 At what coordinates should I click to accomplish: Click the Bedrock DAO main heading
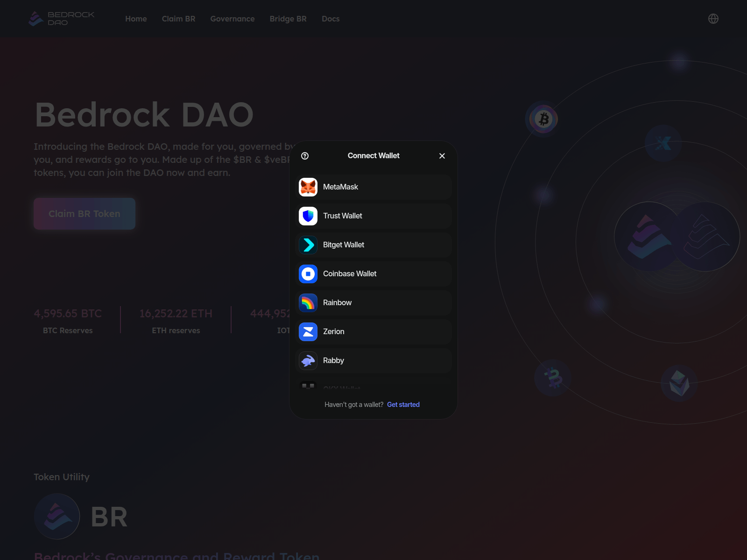pos(144,115)
